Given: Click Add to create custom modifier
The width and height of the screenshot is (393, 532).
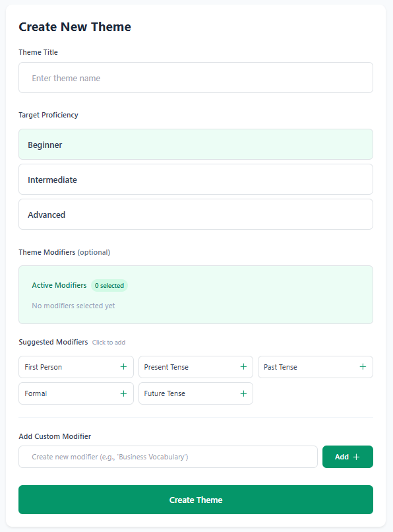Looking at the screenshot, I should (348, 457).
